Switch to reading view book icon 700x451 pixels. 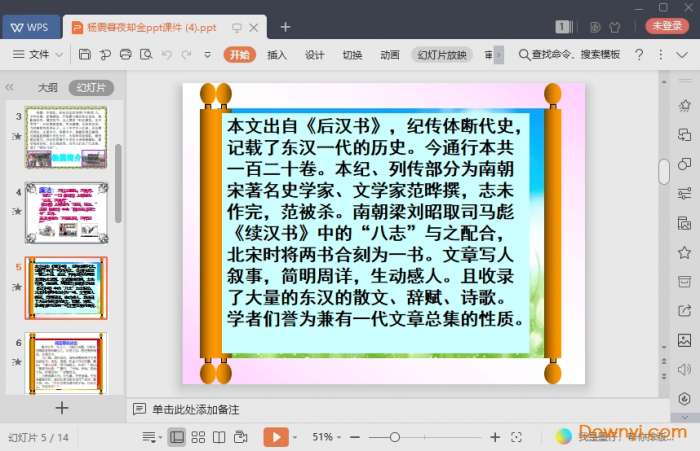tap(219, 437)
